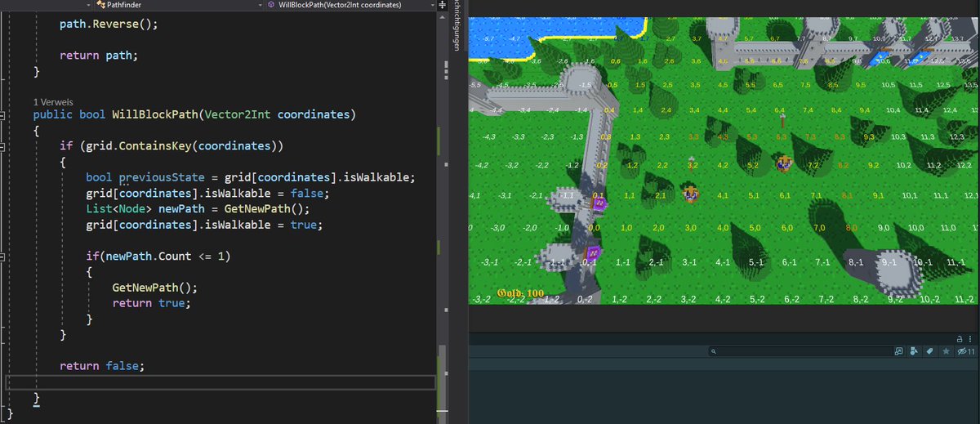980x424 pixels.
Task: Click the 'return false;' statement
Action: [x=102, y=366]
